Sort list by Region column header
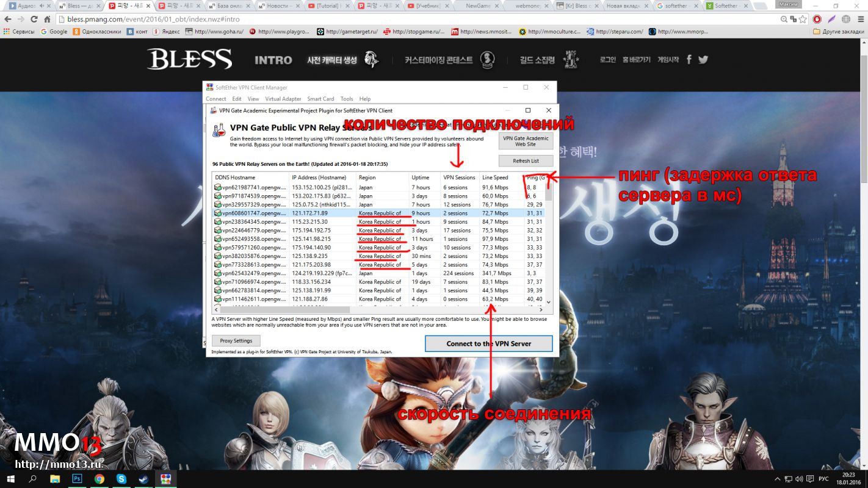This screenshot has width=868, height=488. pyautogui.click(x=382, y=178)
